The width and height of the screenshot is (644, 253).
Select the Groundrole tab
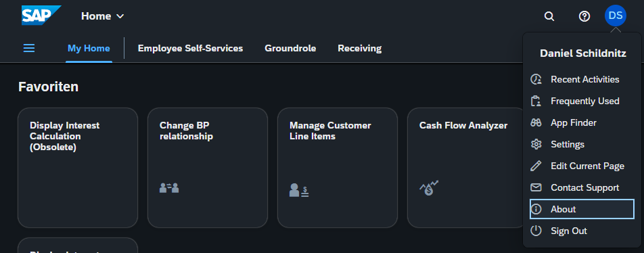pyautogui.click(x=290, y=49)
